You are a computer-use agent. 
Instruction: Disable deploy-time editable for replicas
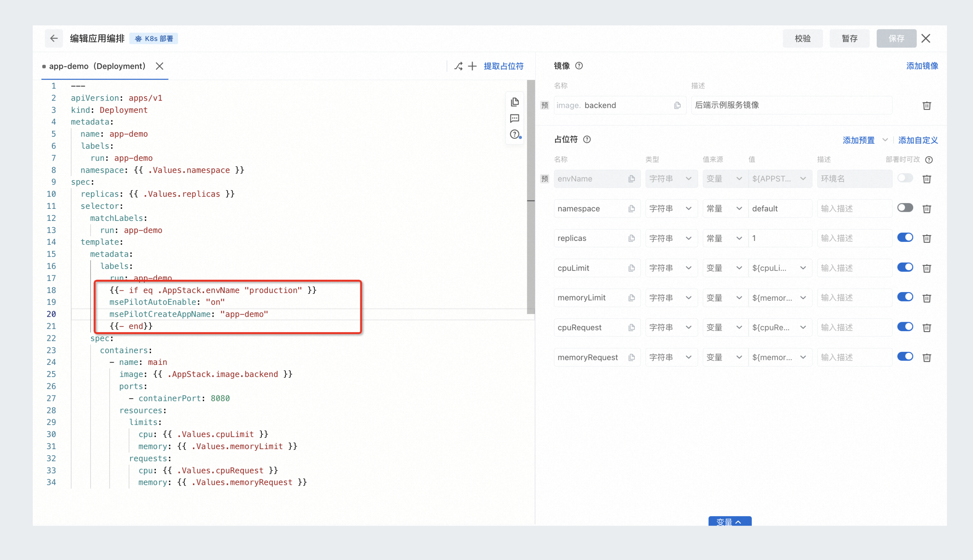click(905, 237)
